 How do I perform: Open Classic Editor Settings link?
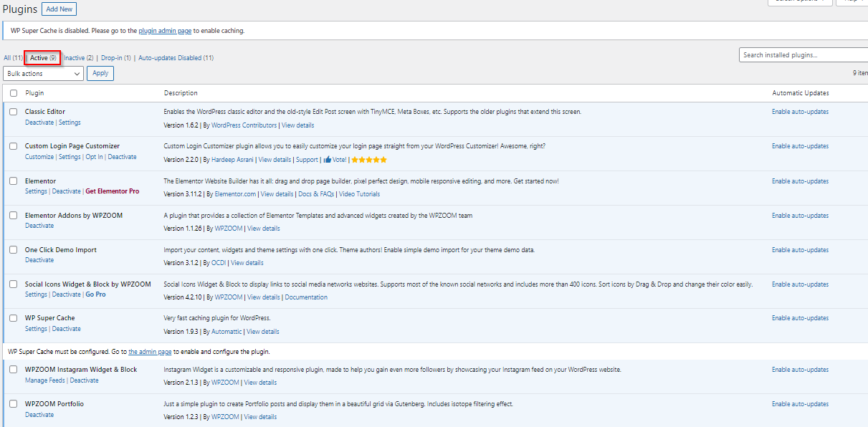coord(70,123)
